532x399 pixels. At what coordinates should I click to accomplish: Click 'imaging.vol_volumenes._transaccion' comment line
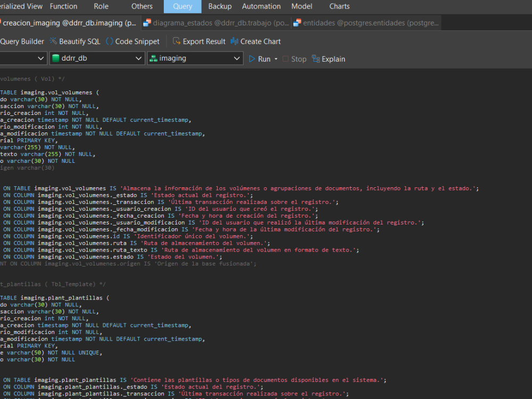(171, 202)
